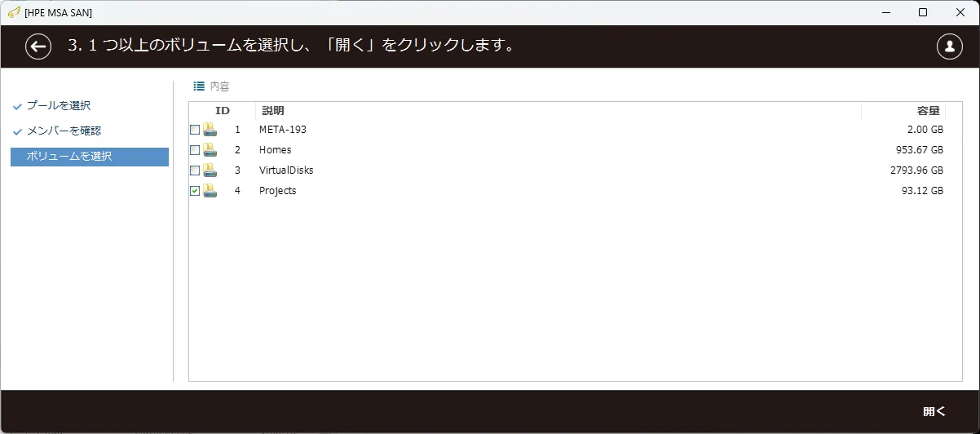Maximize the HPE MSA SAN window
The image size is (980, 434).
(x=923, y=12)
